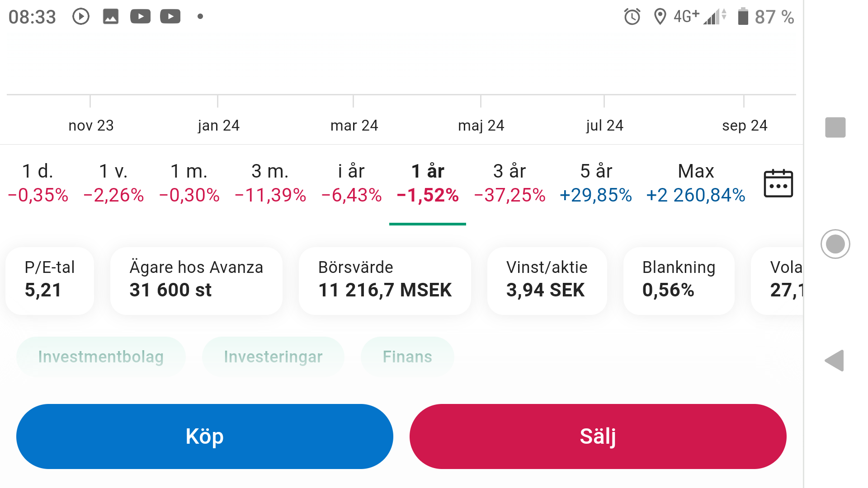Tap the alarm clock status icon
Viewport: 868px width, 488px height.
tap(632, 17)
